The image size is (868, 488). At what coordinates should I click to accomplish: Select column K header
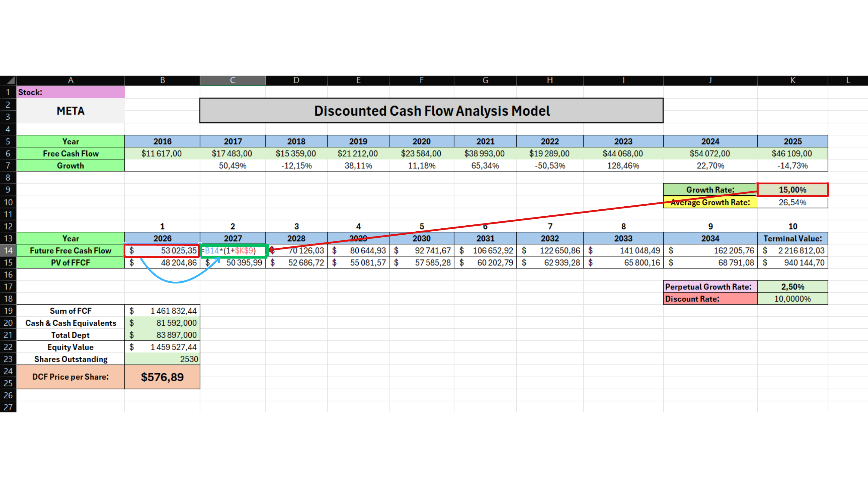(x=793, y=80)
